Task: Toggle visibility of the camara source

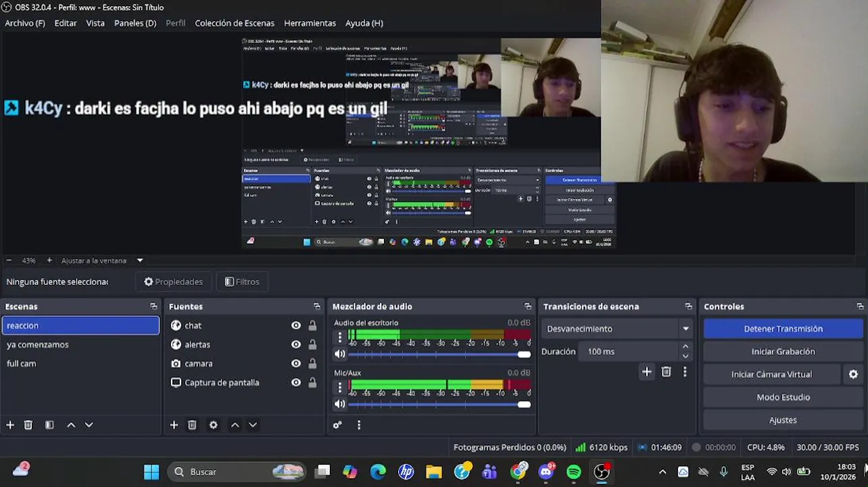Action: 295,363
